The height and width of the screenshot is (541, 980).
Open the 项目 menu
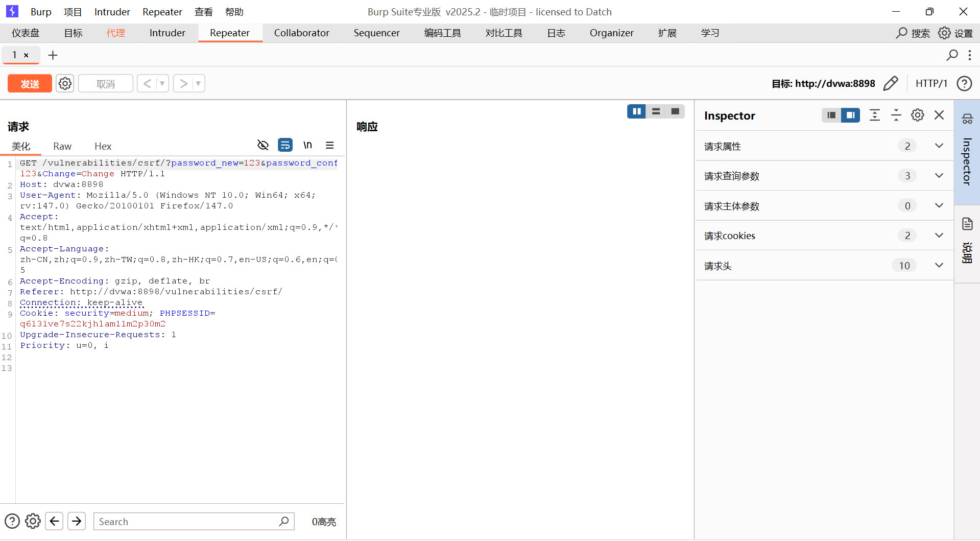tap(73, 12)
